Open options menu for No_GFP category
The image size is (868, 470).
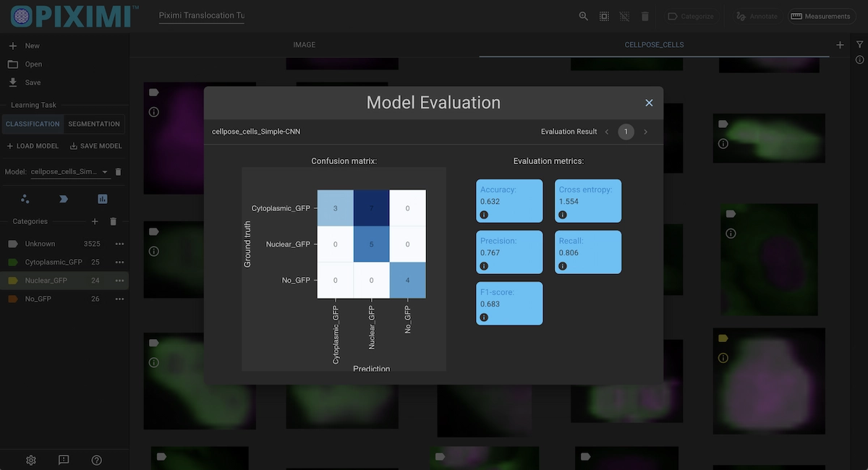click(120, 299)
